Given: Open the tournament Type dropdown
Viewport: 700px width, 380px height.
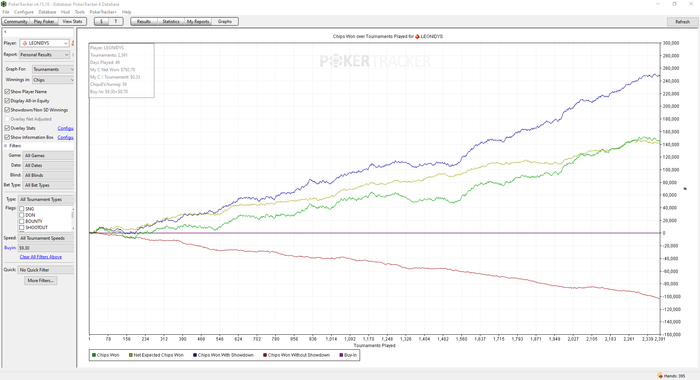Looking at the screenshot, I should pos(46,200).
